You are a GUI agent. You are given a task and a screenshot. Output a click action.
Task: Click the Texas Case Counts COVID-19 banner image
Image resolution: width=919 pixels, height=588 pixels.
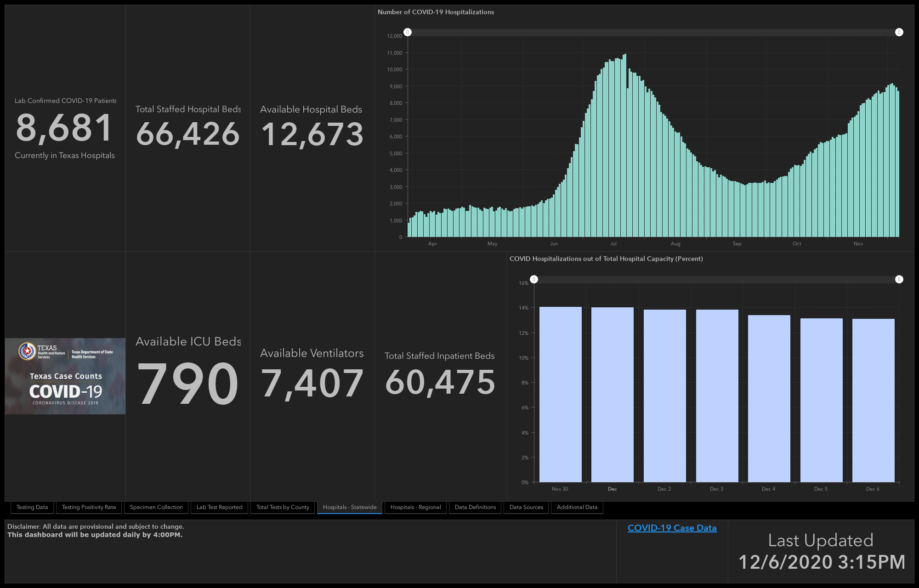65,376
